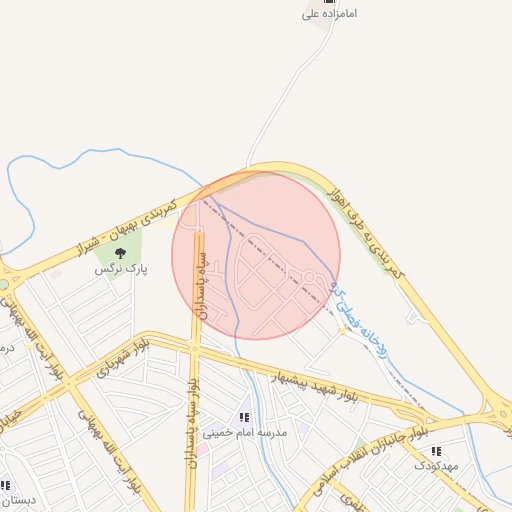512x512 pixels.
Task: Click the blue رودخانه فصلی river label
Action: point(358,320)
